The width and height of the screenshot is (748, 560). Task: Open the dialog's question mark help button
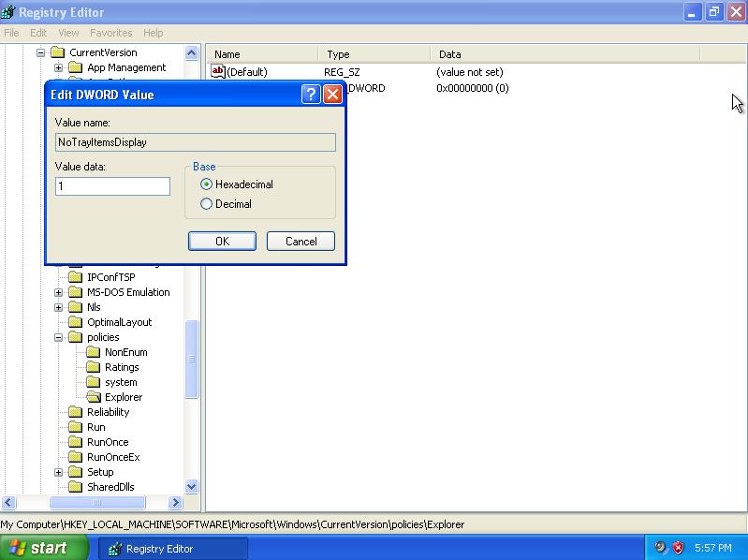click(x=311, y=95)
